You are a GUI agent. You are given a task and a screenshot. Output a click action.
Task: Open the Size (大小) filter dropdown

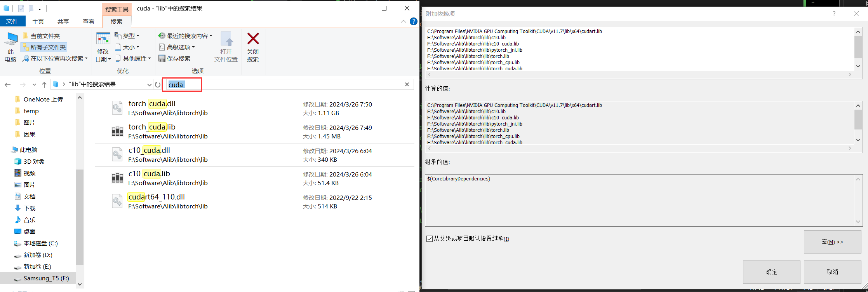127,47
